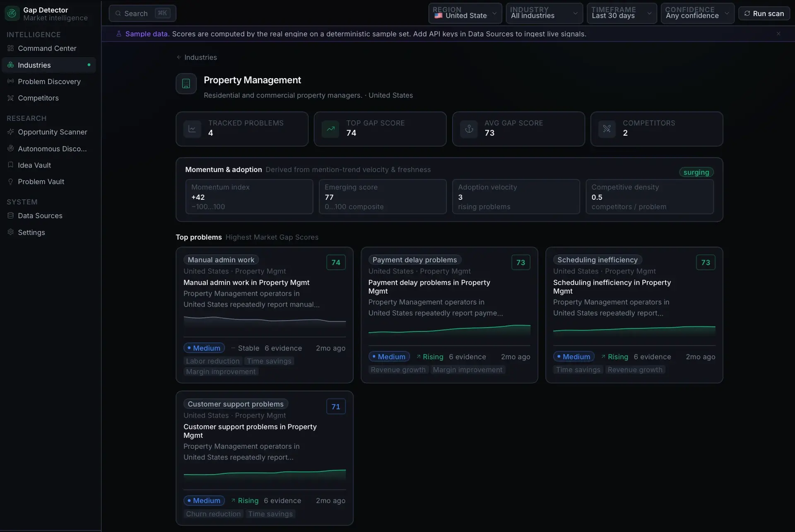Click the Gap Detector logo icon

click(x=12, y=13)
